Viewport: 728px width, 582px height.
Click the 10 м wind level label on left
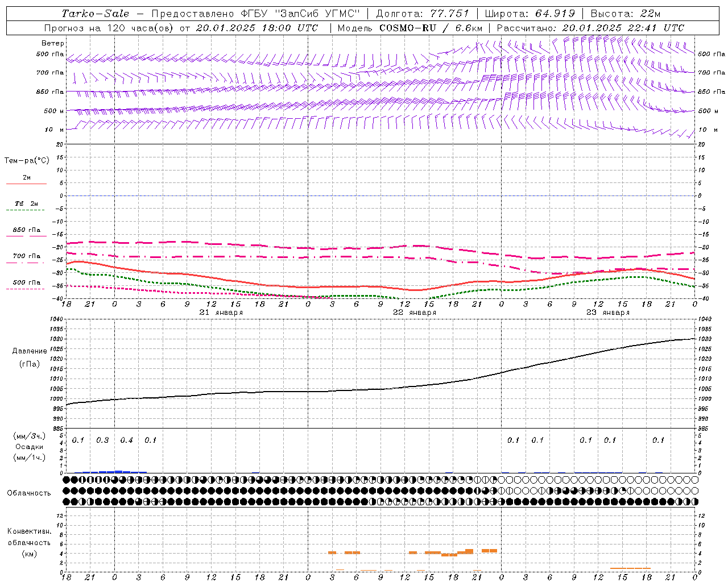point(55,130)
